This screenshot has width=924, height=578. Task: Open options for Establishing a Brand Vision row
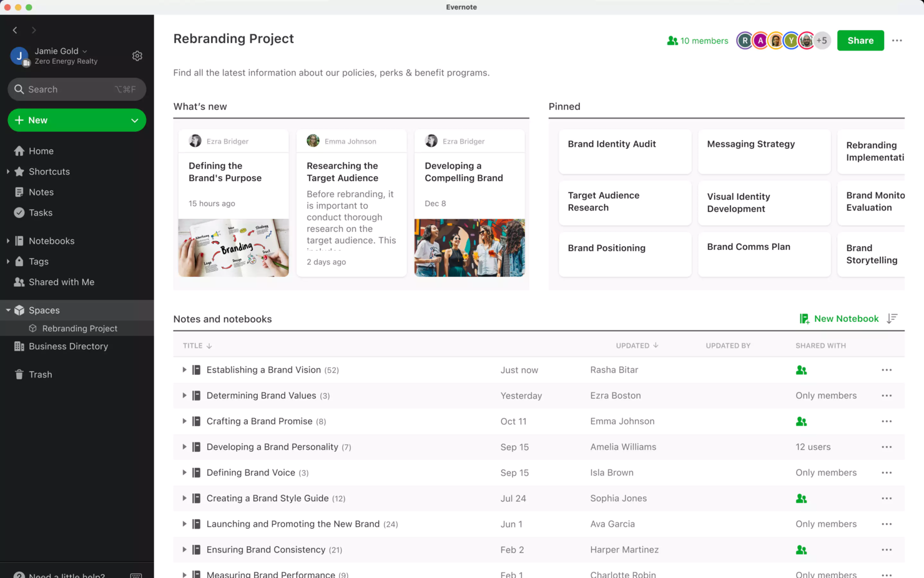pos(887,370)
